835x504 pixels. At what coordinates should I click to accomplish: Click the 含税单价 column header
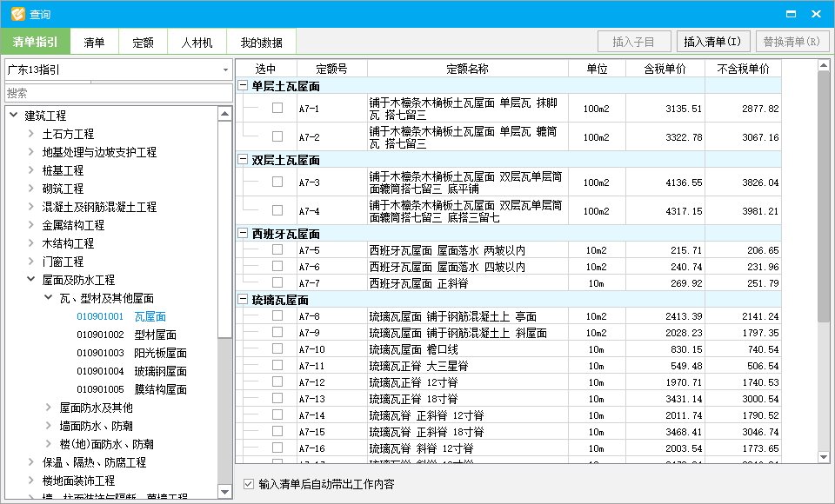point(665,69)
